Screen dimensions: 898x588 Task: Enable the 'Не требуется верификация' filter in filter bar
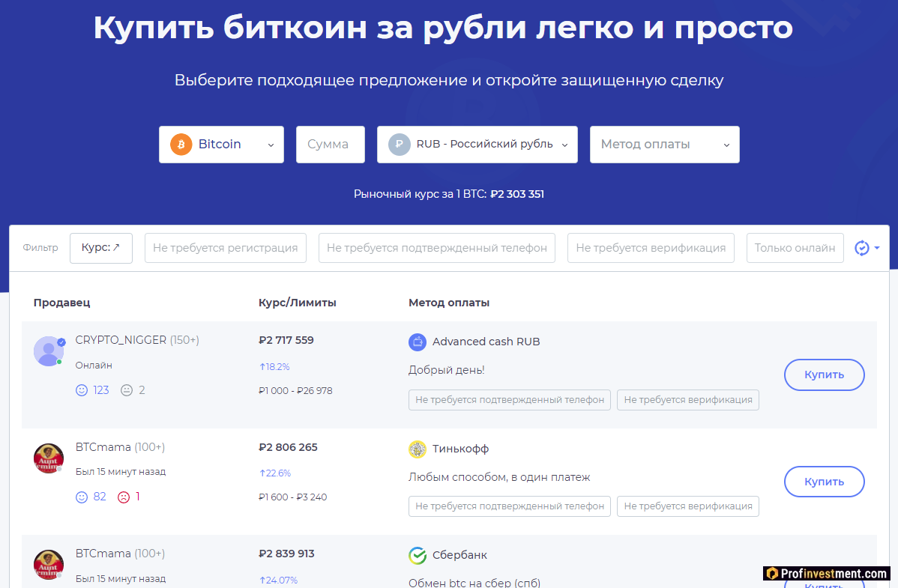[651, 248]
